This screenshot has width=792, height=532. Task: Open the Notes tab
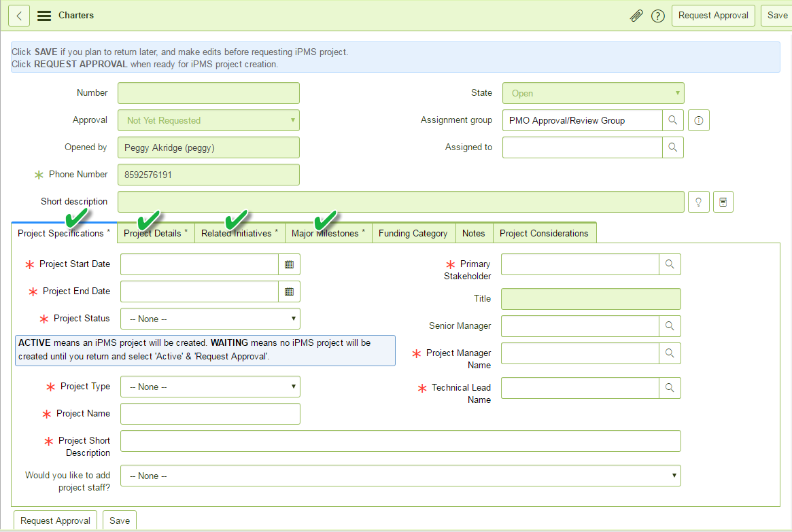(x=474, y=232)
